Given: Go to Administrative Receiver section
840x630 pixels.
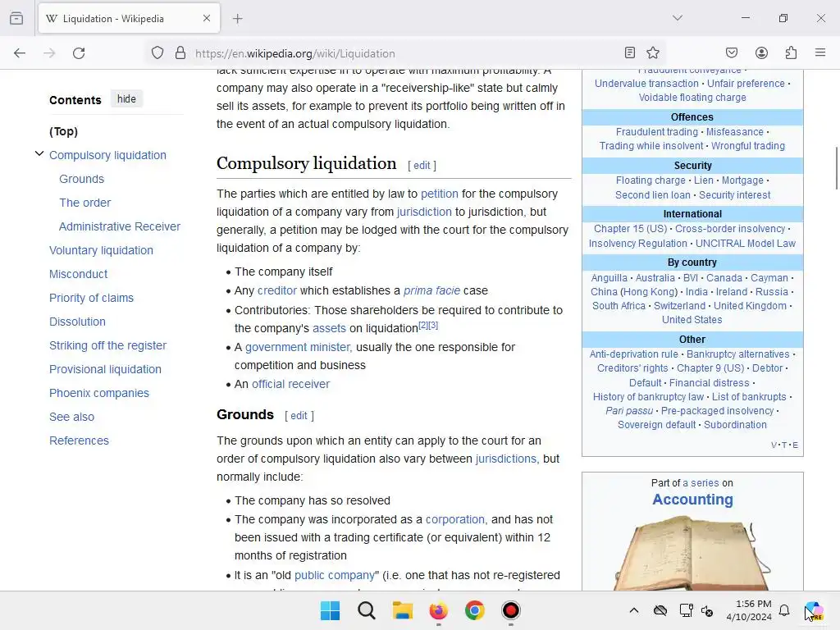Looking at the screenshot, I should (x=120, y=226).
